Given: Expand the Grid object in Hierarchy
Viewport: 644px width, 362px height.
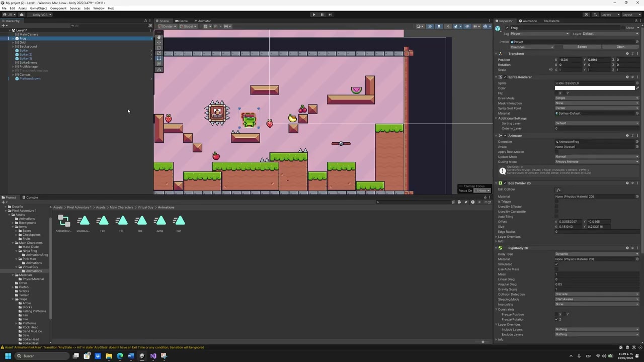Looking at the screenshot, I should [14, 43].
